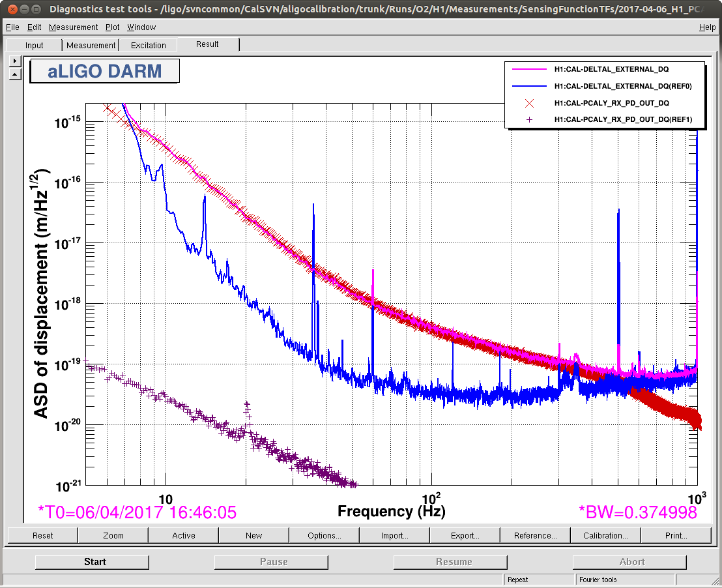
Task: Click the Frequency (Hz) axis label
Action: click(x=392, y=511)
